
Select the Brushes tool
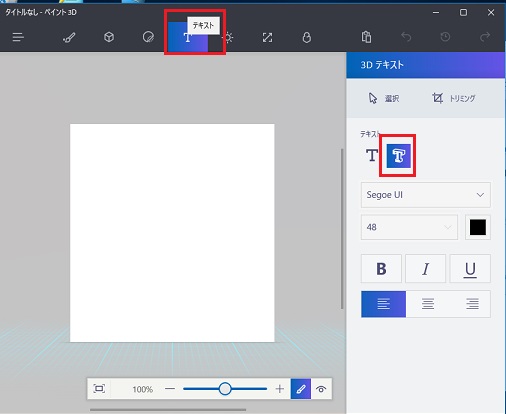point(69,37)
